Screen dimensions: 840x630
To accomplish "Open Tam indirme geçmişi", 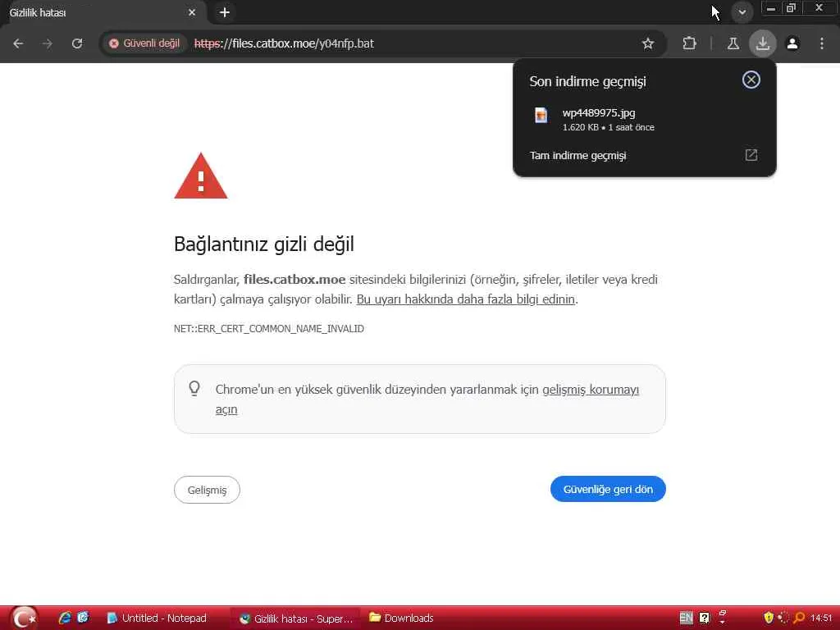I will pyautogui.click(x=645, y=155).
